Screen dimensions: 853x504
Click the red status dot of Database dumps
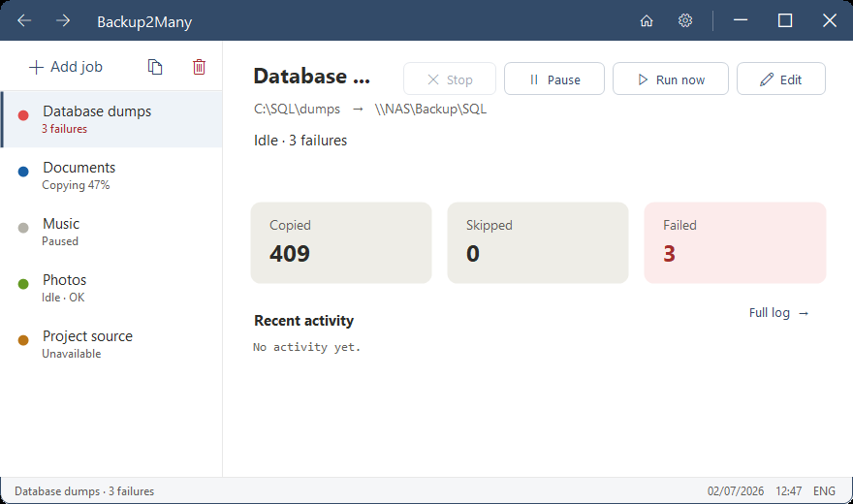coord(23,115)
